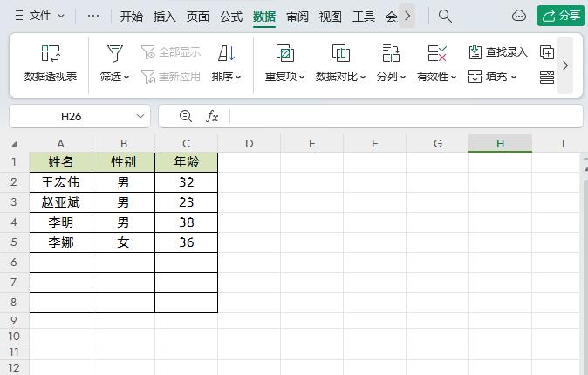The height and width of the screenshot is (375, 588).
Task: Click the stacked rows icon below it
Action: pos(547,77)
